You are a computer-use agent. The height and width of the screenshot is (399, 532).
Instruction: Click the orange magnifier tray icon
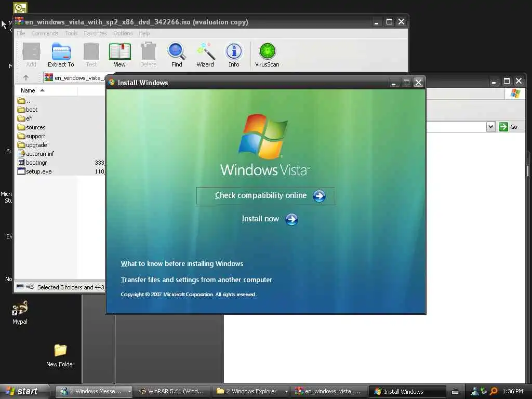pyautogui.click(x=494, y=392)
